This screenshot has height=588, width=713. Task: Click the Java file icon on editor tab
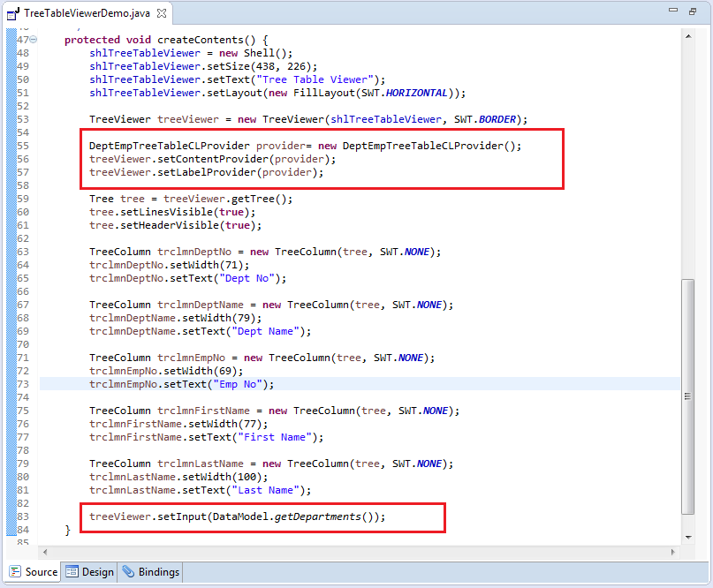13,13
